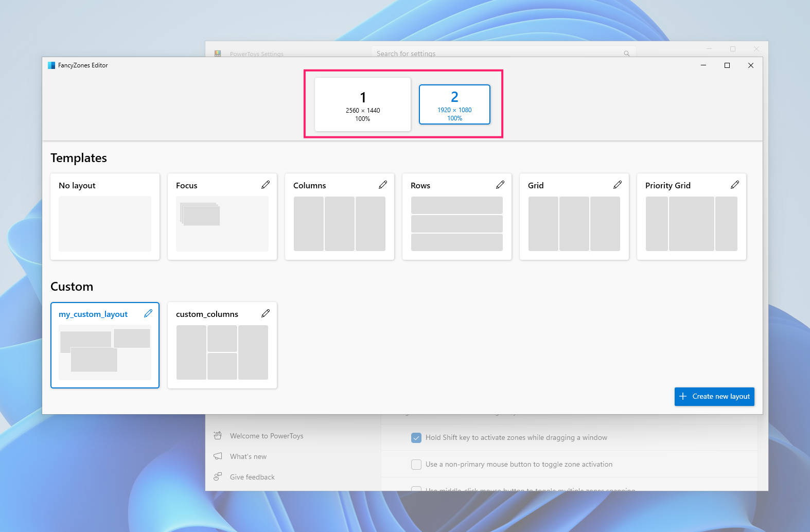Edit the Rows template with its pencil icon
This screenshot has width=810, height=532.
500,185
